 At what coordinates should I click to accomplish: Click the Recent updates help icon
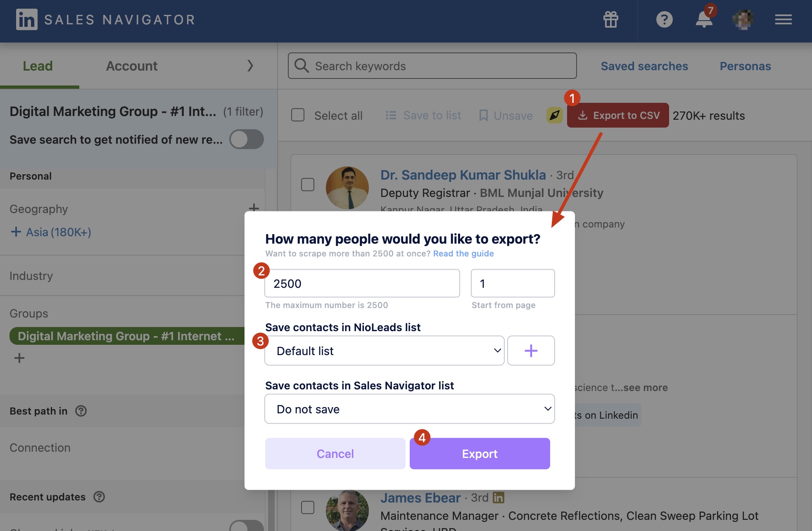tap(99, 497)
